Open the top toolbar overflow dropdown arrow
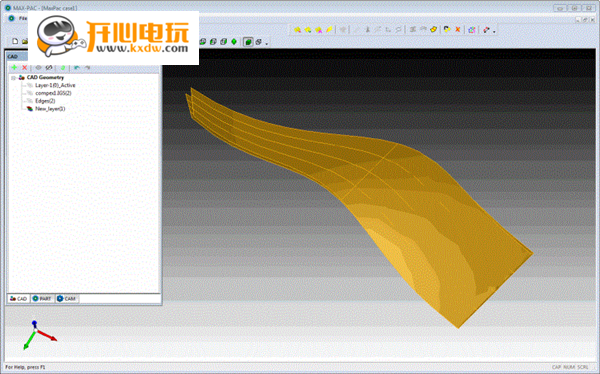Image resolution: width=600 pixels, height=374 pixels. [494, 31]
